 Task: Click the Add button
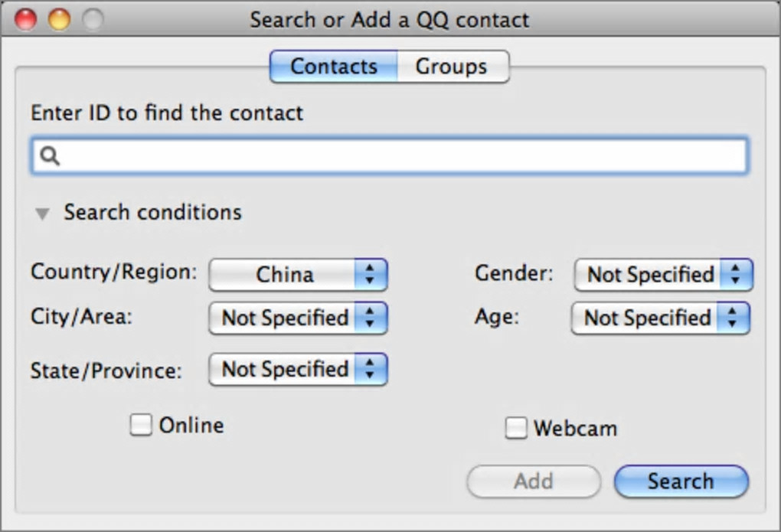click(x=534, y=481)
